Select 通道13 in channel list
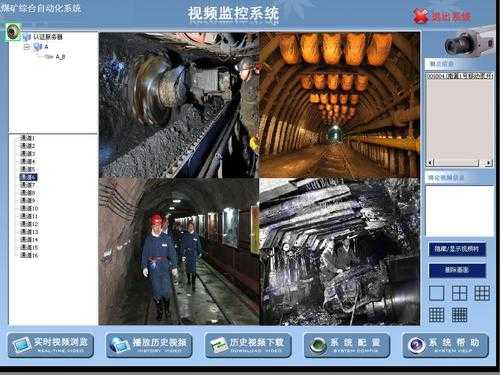 (x=29, y=232)
